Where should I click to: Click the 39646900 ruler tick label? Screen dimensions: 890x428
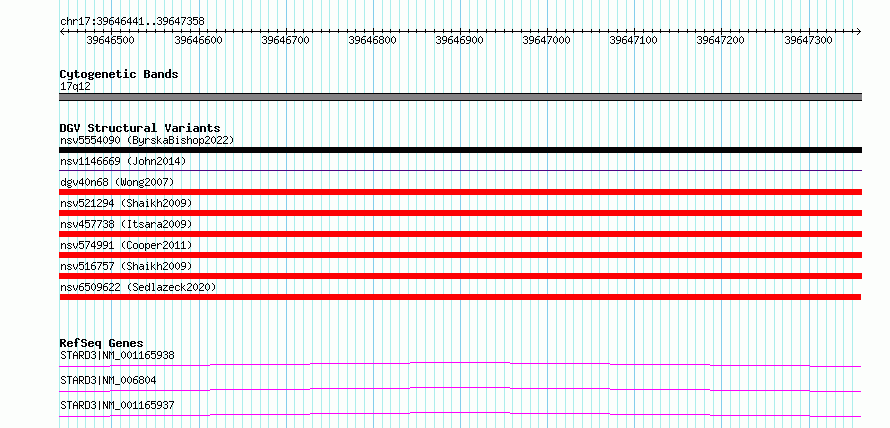(459, 40)
